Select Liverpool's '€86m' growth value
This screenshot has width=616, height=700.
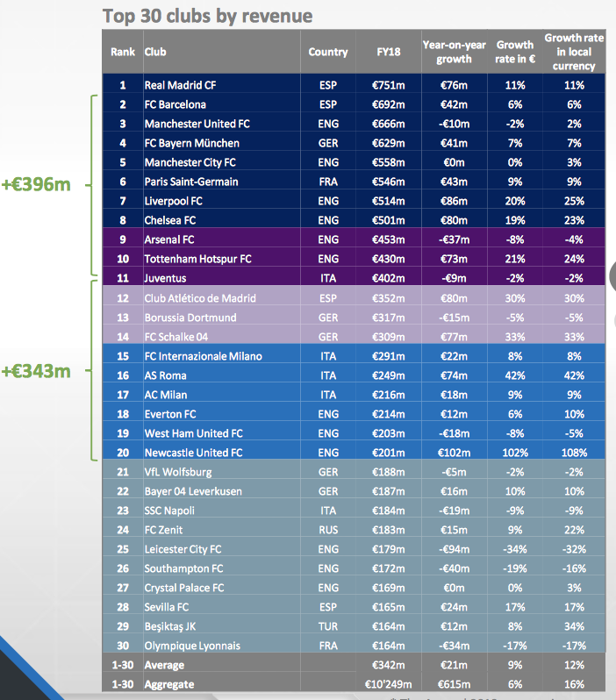(454, 201)
